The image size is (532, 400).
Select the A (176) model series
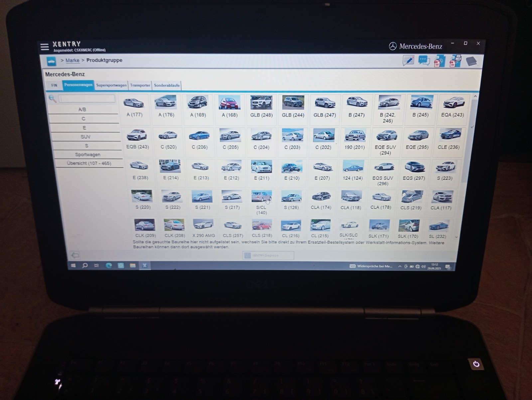click(x=166, y=107)
